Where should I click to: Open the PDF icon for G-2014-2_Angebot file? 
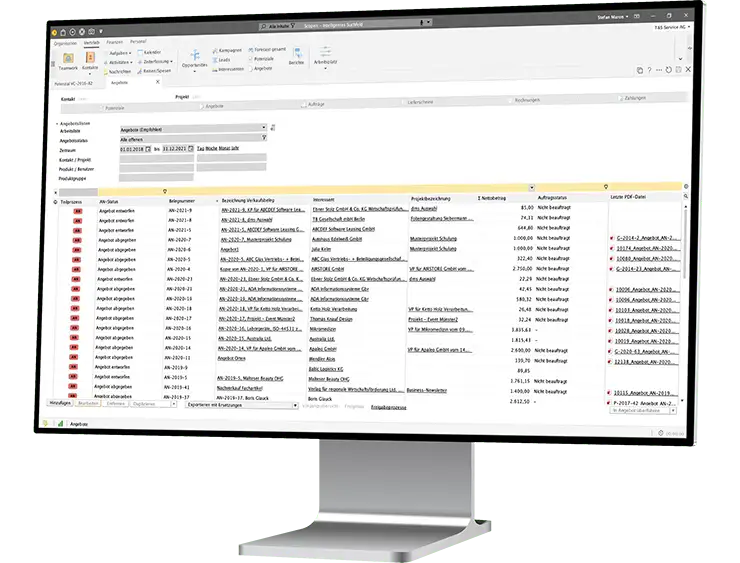pyautogui.click(x=612, y=238)
